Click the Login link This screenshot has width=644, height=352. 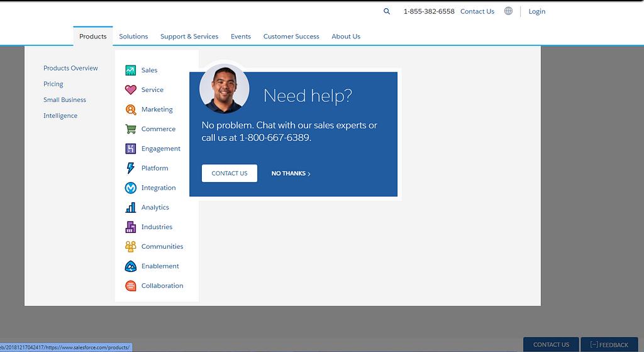coord(537,11)
